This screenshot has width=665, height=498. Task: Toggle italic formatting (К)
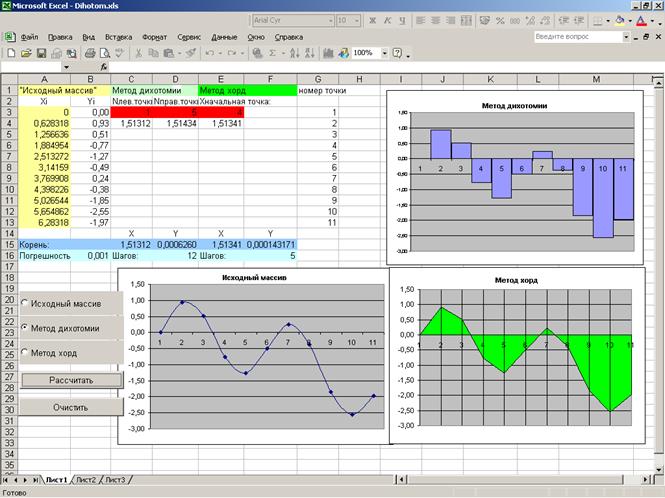[x=387, y=20]
